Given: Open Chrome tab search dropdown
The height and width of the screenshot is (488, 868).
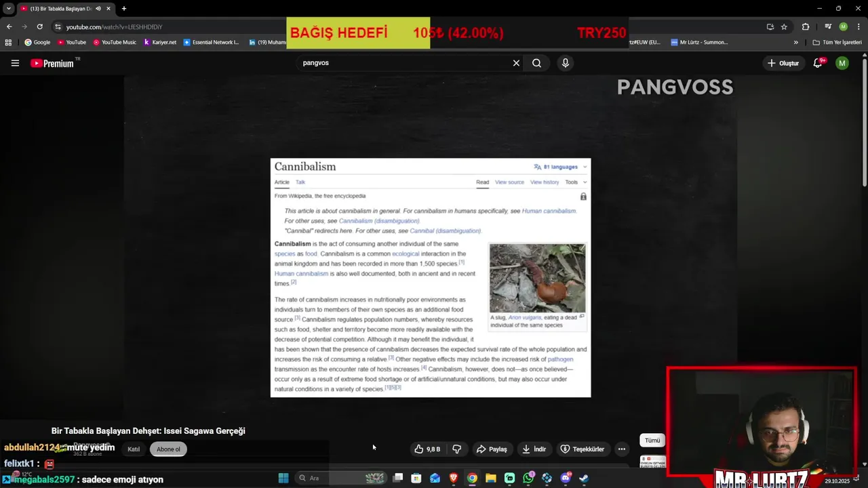Looking at the screenshot, I should tap(8, 8).
